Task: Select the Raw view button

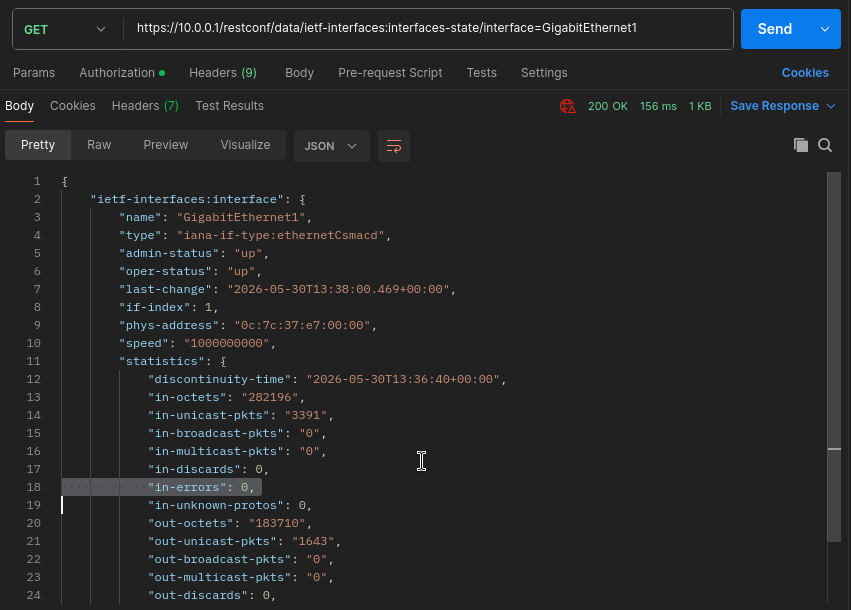Action: coord(99,145)
